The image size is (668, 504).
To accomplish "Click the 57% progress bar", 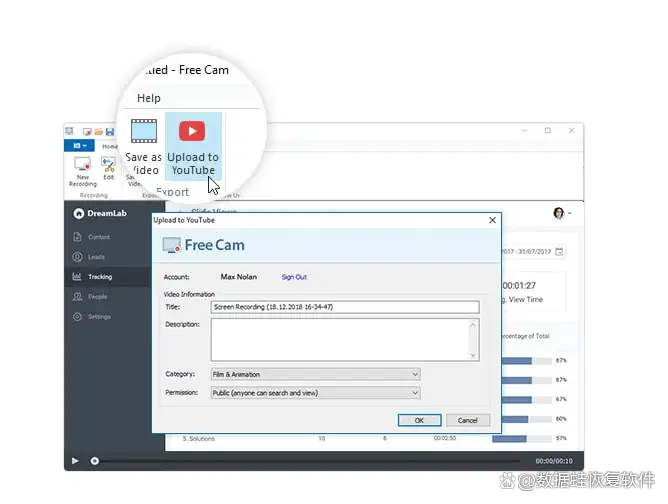I will (522, 438).
